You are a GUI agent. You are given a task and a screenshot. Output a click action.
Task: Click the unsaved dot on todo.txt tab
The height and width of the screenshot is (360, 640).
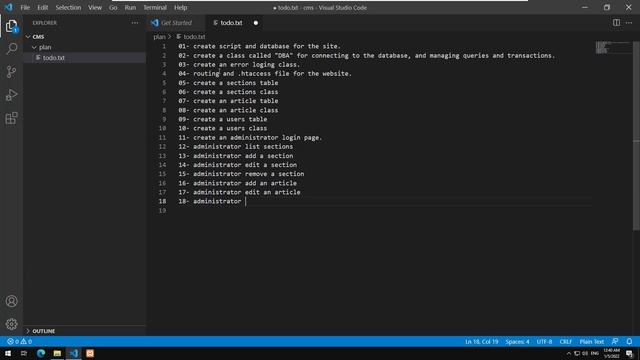[x=256, y=23]
